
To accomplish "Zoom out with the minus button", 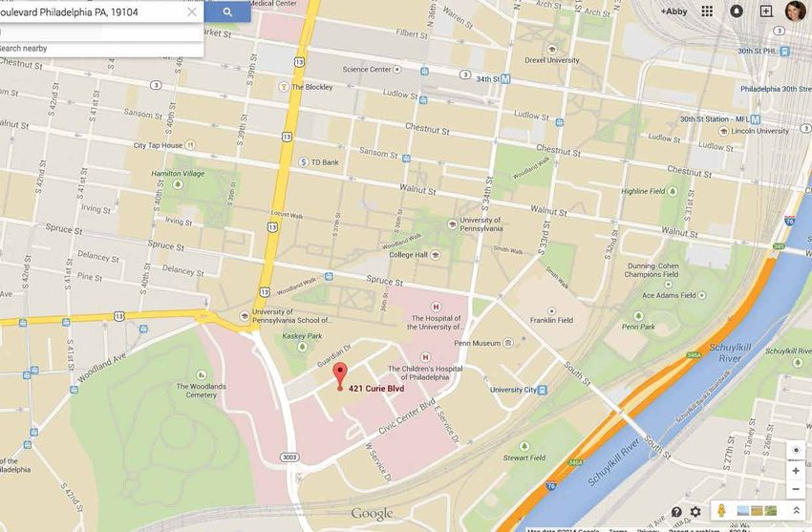I will pyautogui.click(x=796, y=489).
